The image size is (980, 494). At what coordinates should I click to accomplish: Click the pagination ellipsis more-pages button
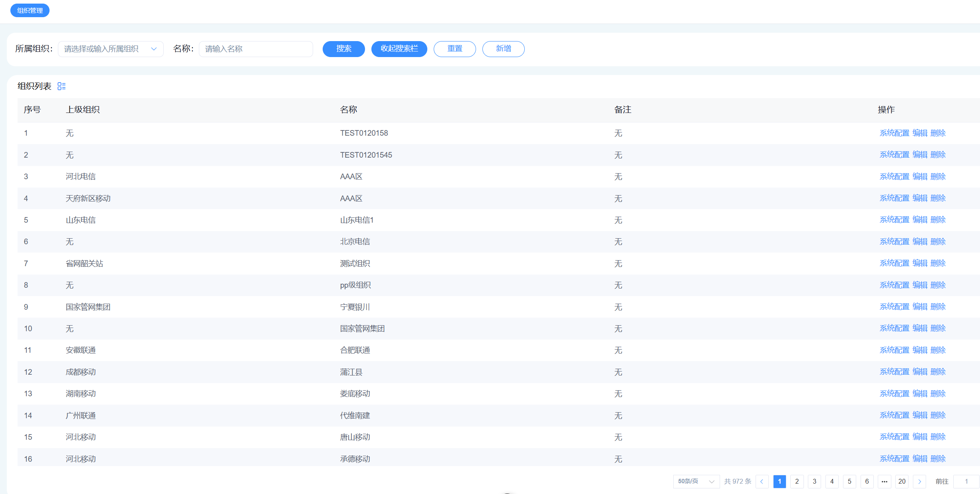884,482
